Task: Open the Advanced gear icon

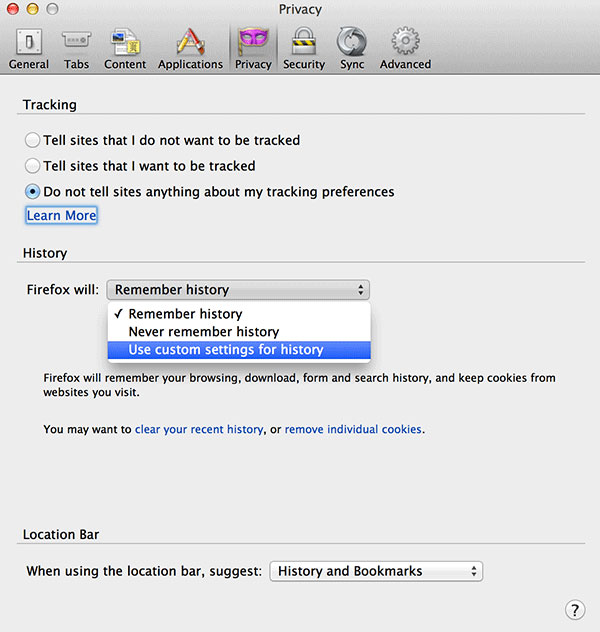Action: [405, 41]
